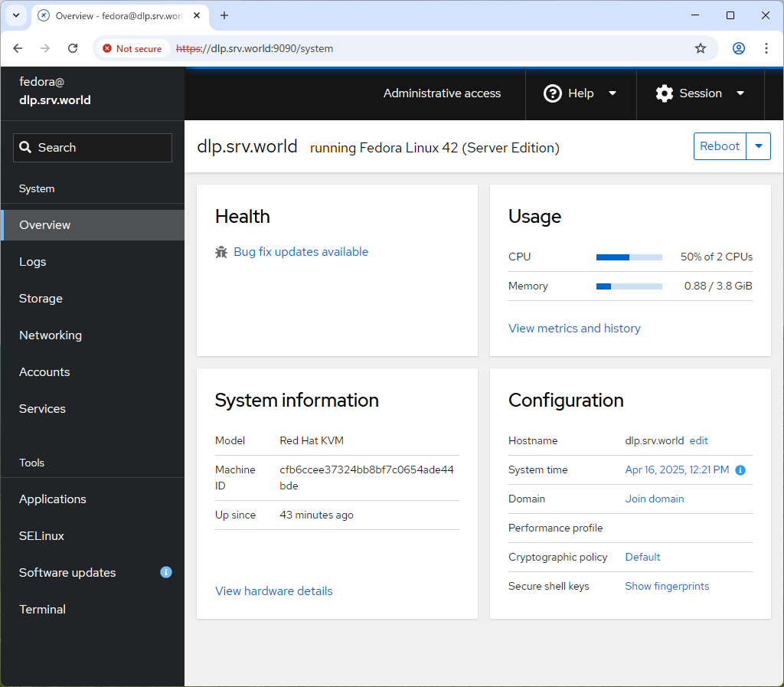Click Administrative access
784x687 pixels.
point(442,93)
